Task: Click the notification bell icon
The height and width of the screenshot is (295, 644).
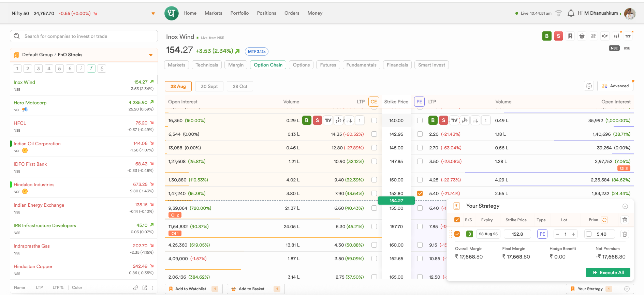Action: [571, 13]
